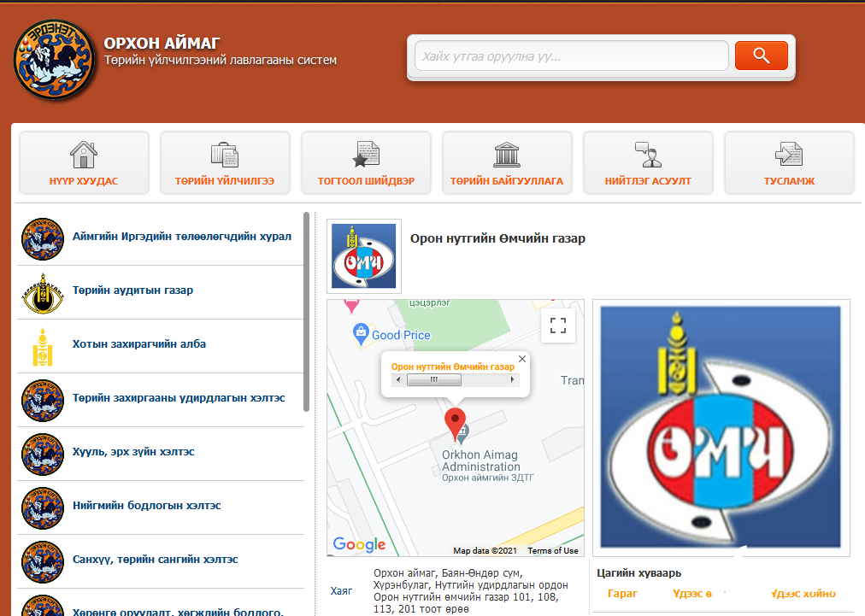The width and height of the screenshot is (865, 616).
Task: Click the red map location pin
Action: (x=455, y=424)
